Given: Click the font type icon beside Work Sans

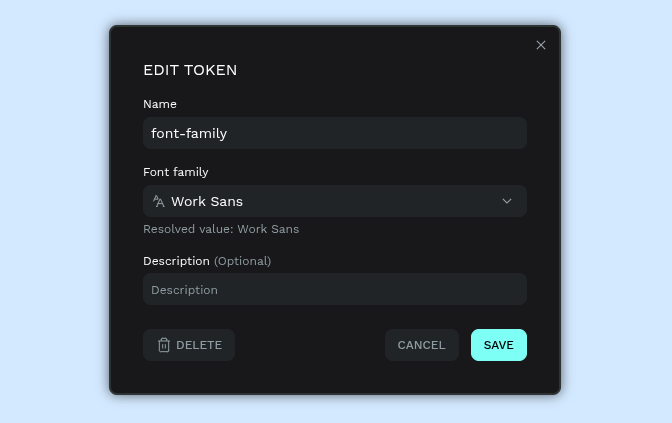Looking at the screenshot, I should click(159, 201).
